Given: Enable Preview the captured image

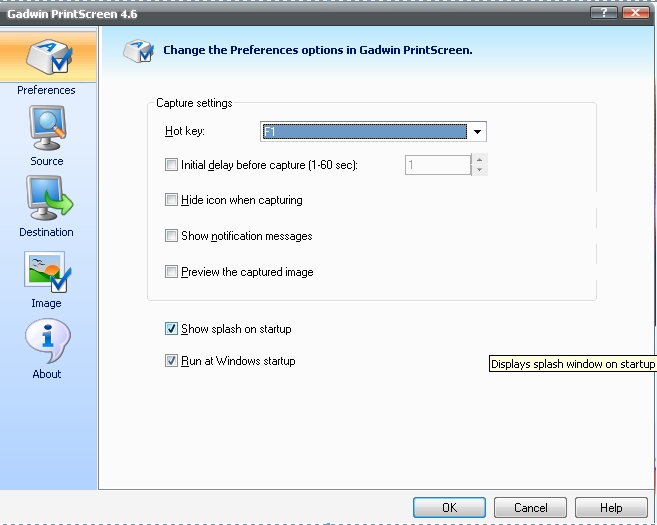Looking at the screenshot, I should [171, 272].
